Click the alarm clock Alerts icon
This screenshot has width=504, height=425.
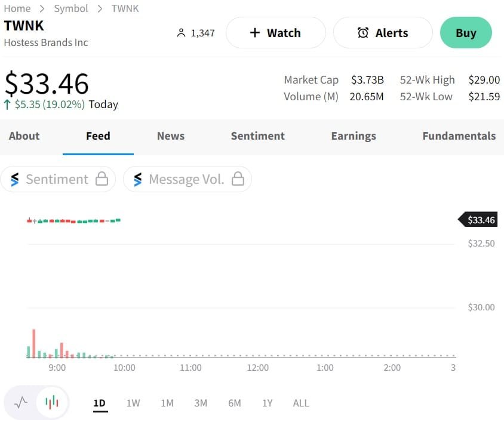click(363, 33)
